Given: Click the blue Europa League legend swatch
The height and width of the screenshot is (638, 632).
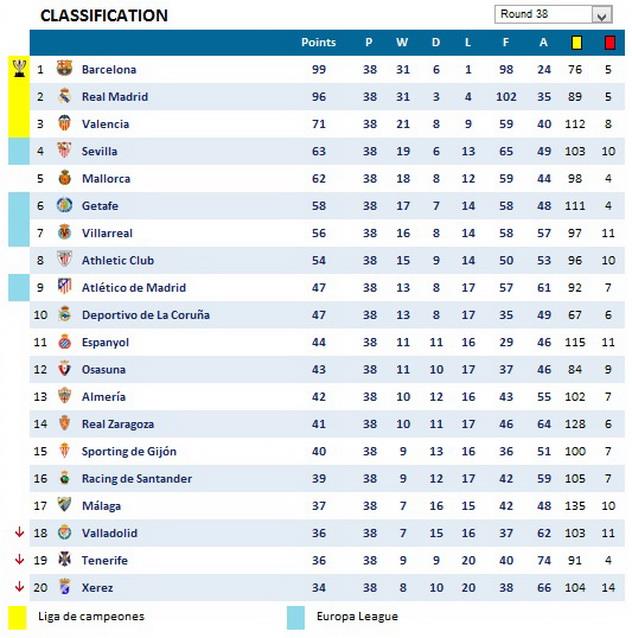Looking at the screenshot, I should tap(295, 616).
